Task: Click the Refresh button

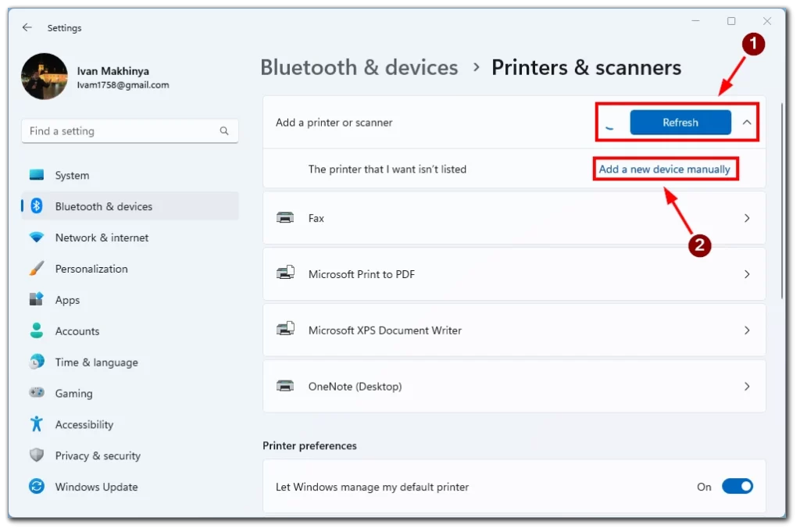Action: point(680,123)
